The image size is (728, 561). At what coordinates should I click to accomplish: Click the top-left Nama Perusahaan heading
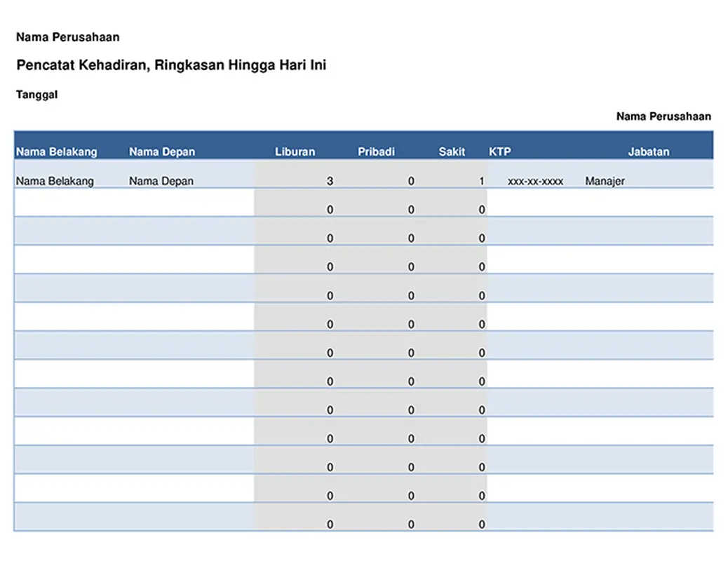68,37
